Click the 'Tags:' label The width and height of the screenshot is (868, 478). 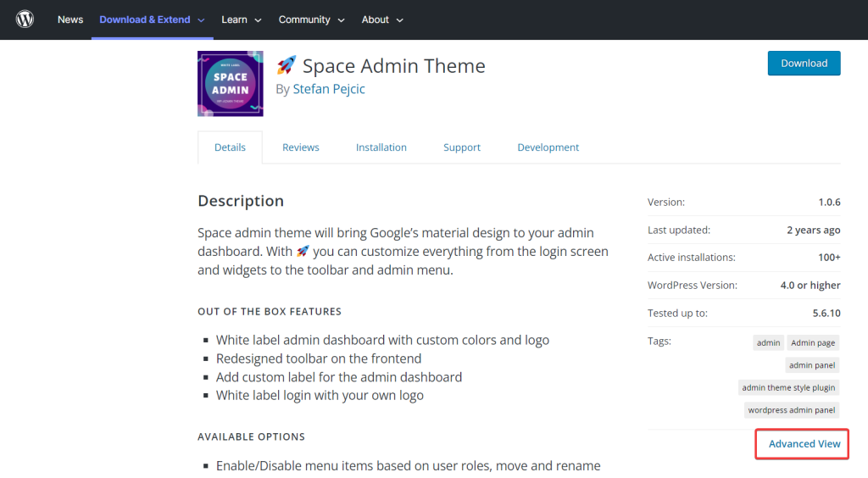(659, 341)
